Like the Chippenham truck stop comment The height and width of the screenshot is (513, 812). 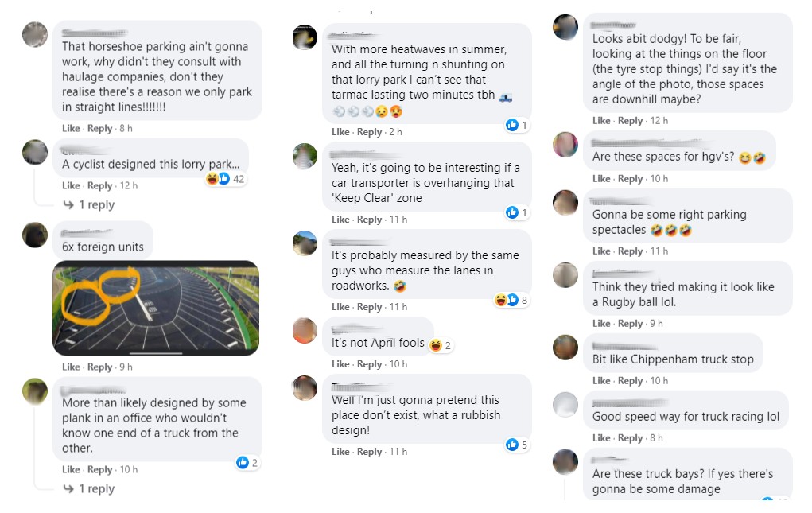click(601, 381)
